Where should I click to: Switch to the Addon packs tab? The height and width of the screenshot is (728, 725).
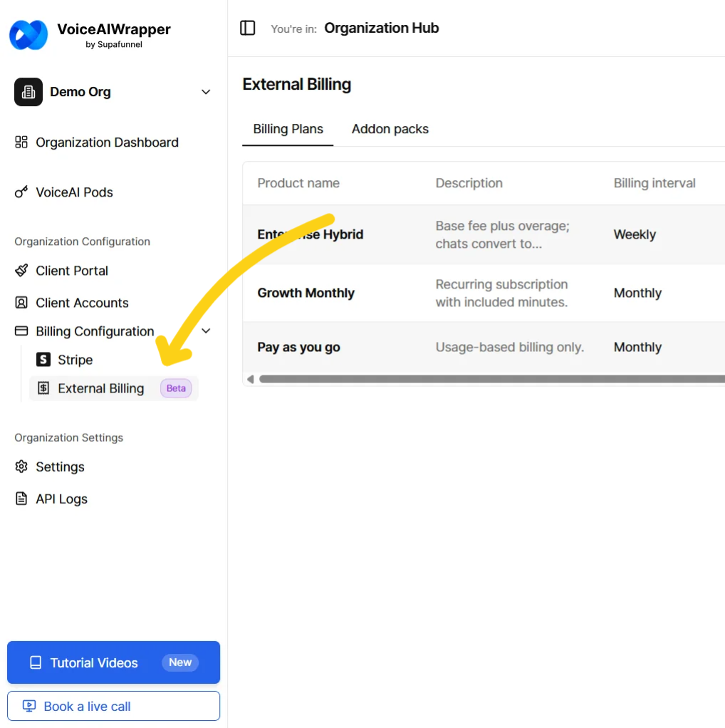click(x=390, y=129)
